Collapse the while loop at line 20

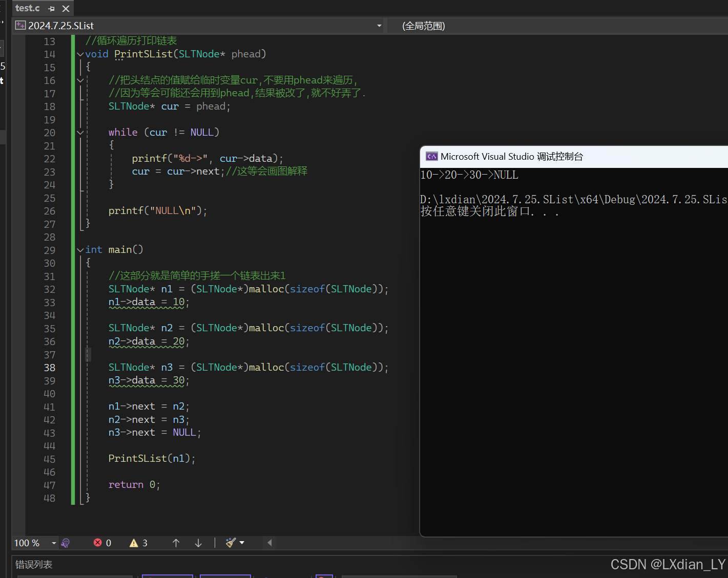click(80, 133)
